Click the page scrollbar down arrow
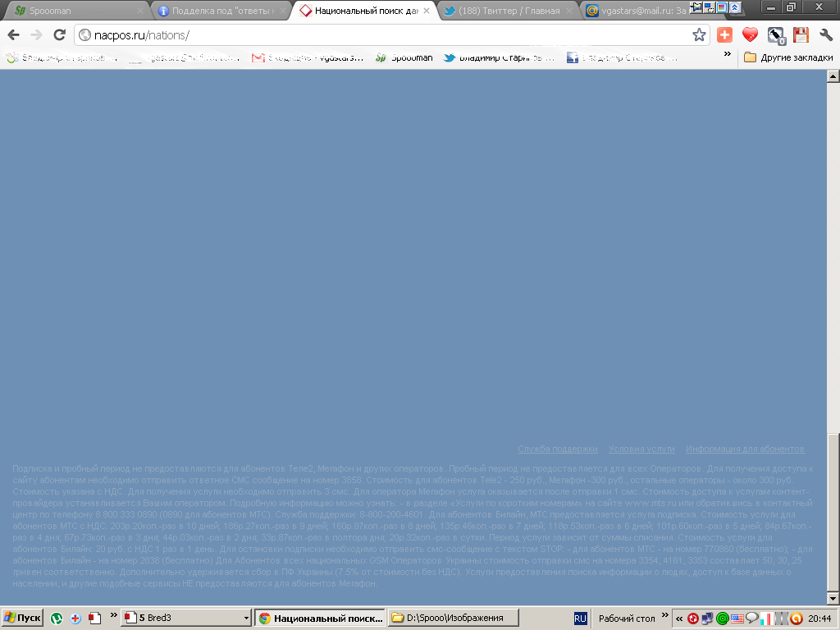The height and width of the screenshot is (630, 840). (833, 598)
